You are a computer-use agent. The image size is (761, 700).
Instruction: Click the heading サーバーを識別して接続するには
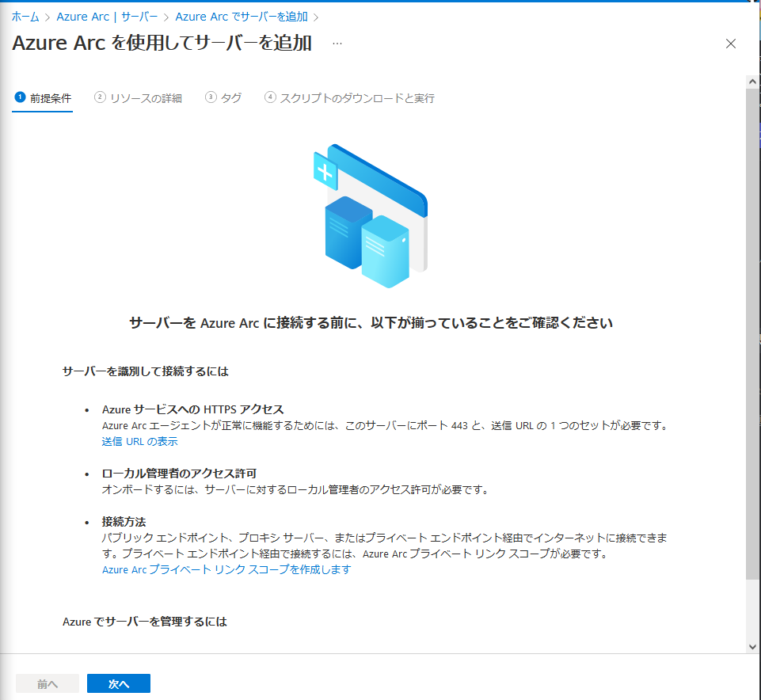pyautogui.click(x=146, y=372)
